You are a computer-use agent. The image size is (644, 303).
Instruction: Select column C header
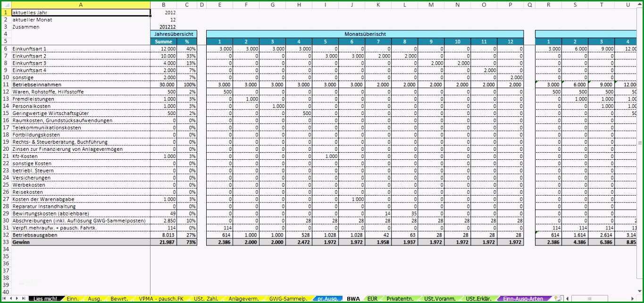pyautogui.click(x=187, y=5)
